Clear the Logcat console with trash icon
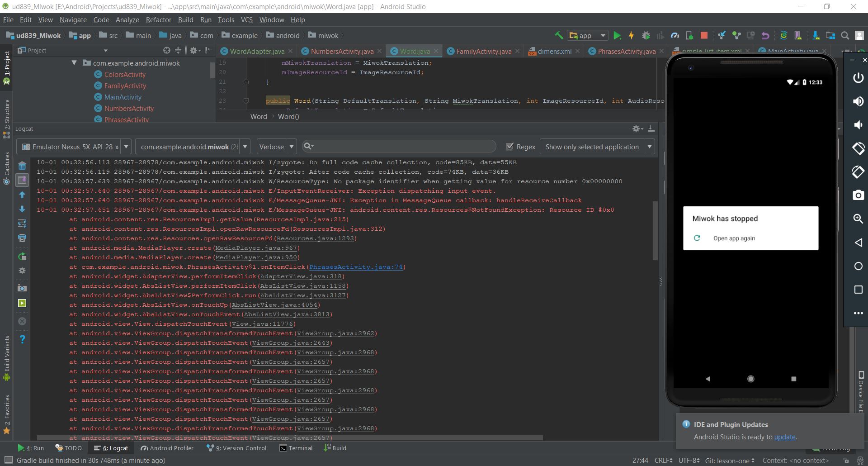The width and height of the screenshot is (868, 466). (x=22, y=166)
